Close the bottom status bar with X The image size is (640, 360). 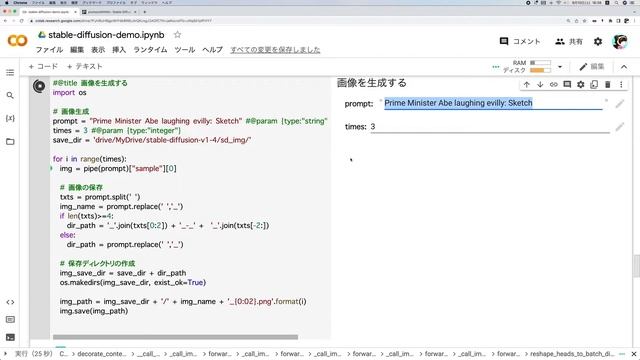click(634, 354)
